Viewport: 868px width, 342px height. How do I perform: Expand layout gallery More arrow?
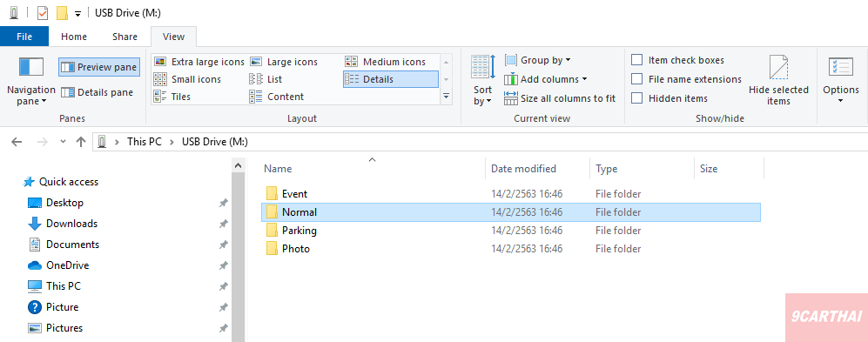coord(446,97)
